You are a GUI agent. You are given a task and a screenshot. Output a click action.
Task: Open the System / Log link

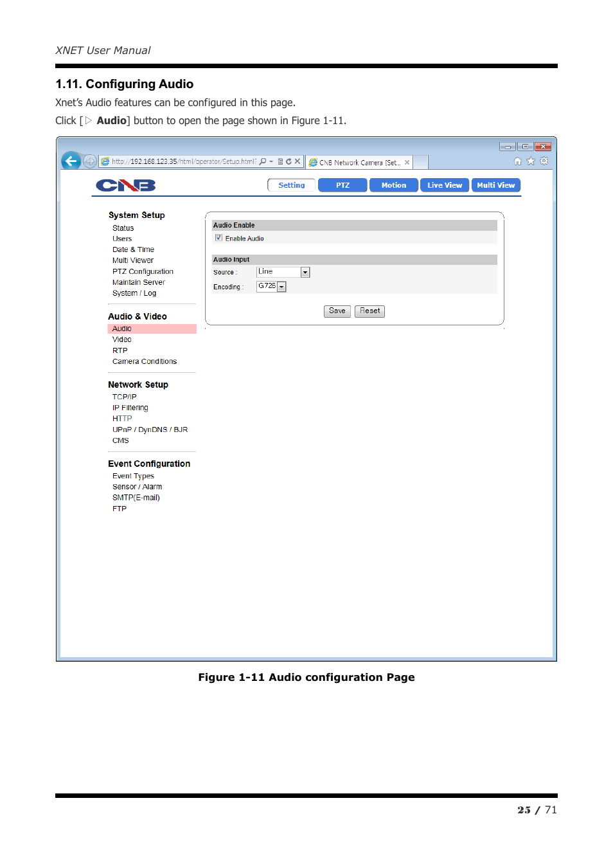[134, 293]
